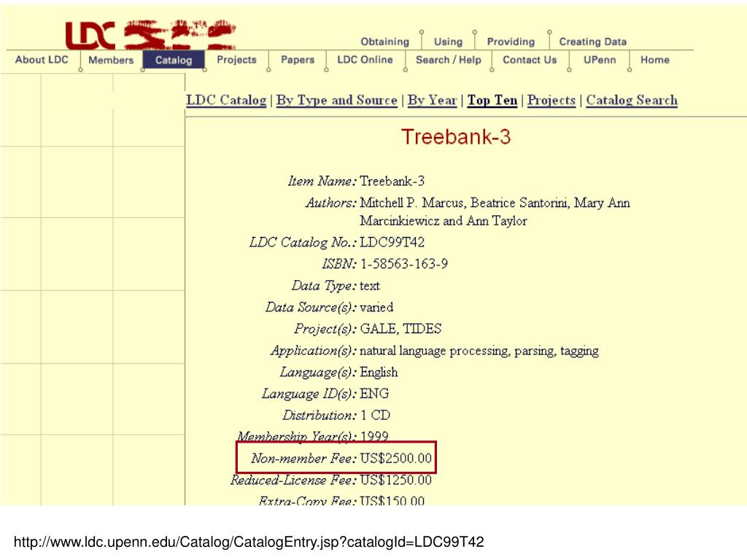Screen dimensions: 747x560
Task: Follow the Top Ten link
Action: [492, 101]
